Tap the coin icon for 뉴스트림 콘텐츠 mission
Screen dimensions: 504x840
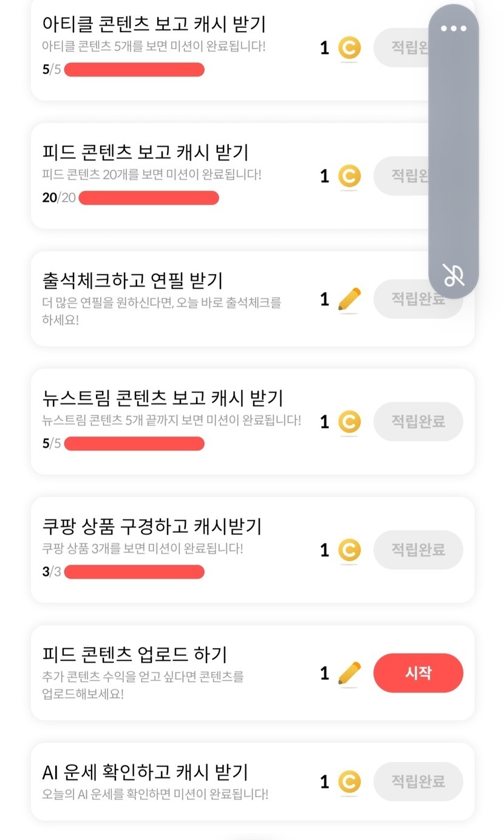[349, 422]
